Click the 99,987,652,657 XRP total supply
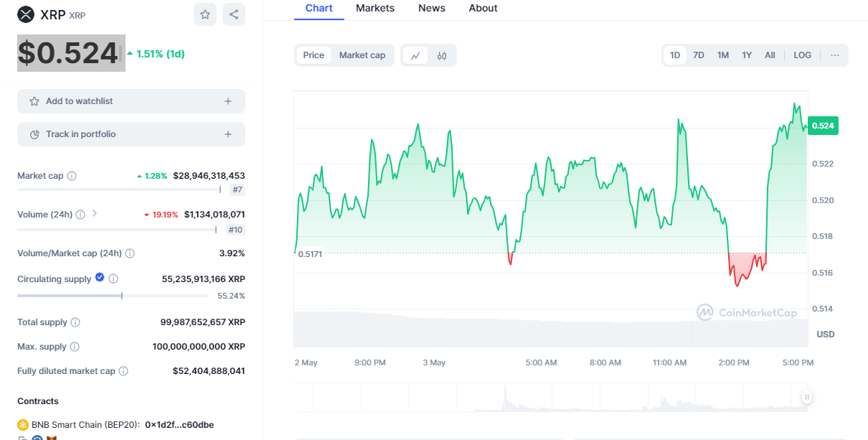 click(203, 322)
